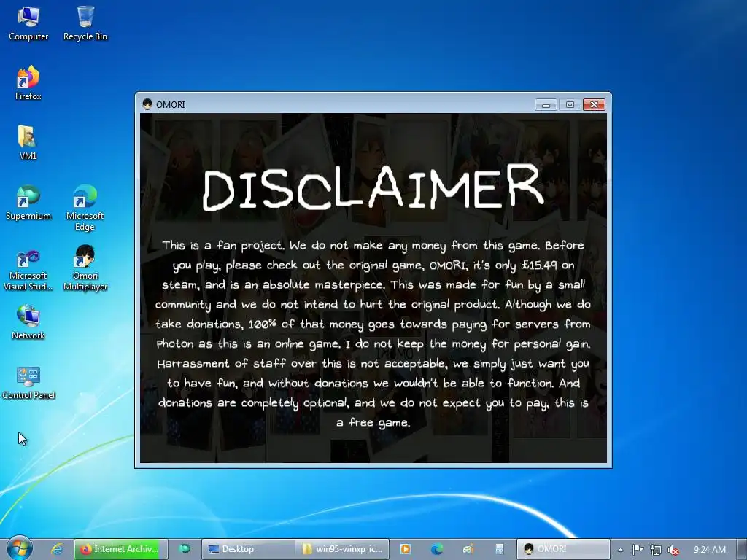The width and height of the screenshot is (747, 560).
Task: Click the Calculator taskbar icon
Action: click(x=499, y=549)
